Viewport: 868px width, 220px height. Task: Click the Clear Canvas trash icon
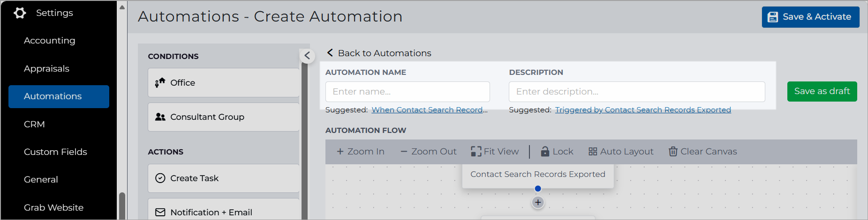(673, 151)
